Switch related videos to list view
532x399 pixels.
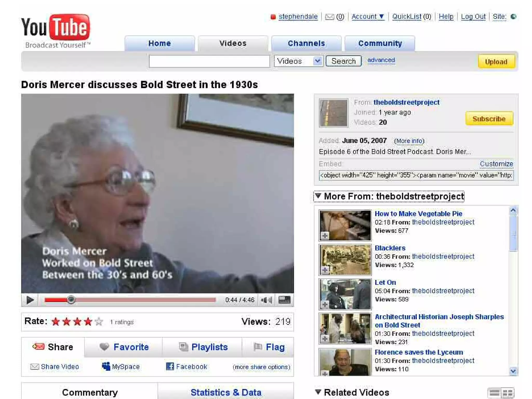pyautogui.click(x=494, y=393)
